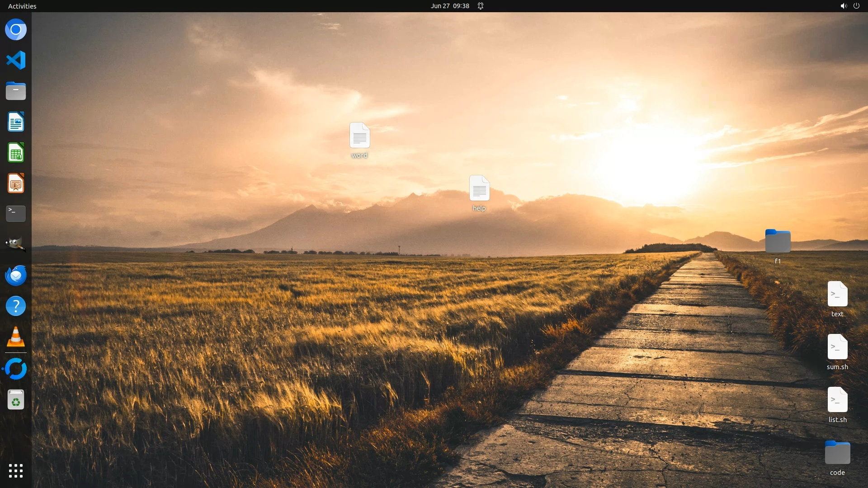Select the f1 folder on the desktop
This screenshot has height=488, width=868.
(778, 241)
